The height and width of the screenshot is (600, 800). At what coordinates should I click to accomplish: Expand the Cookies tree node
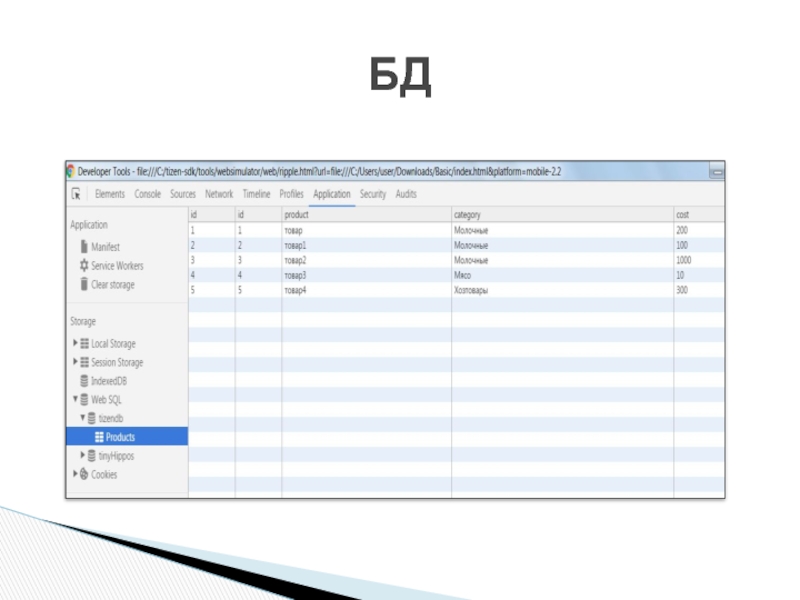[76, 474]
